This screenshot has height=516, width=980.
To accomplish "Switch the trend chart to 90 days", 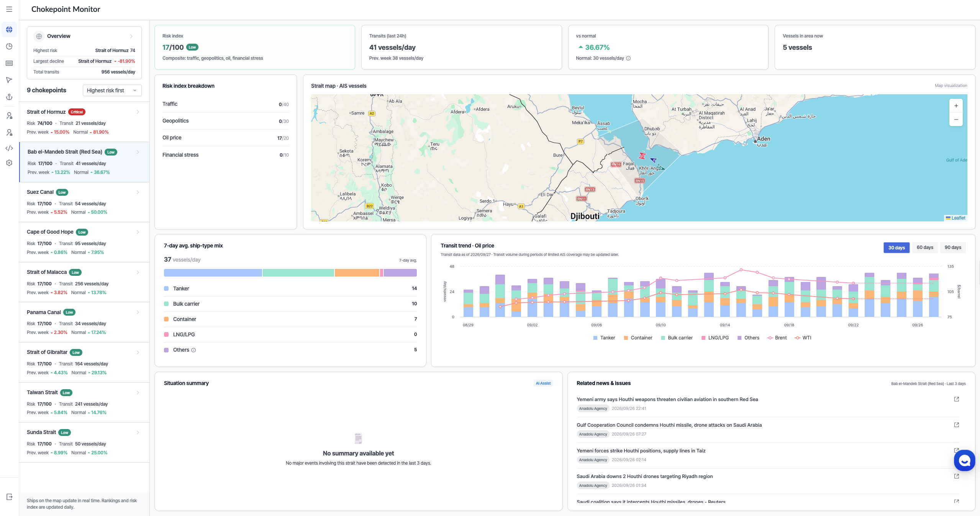I will (952, 247).
